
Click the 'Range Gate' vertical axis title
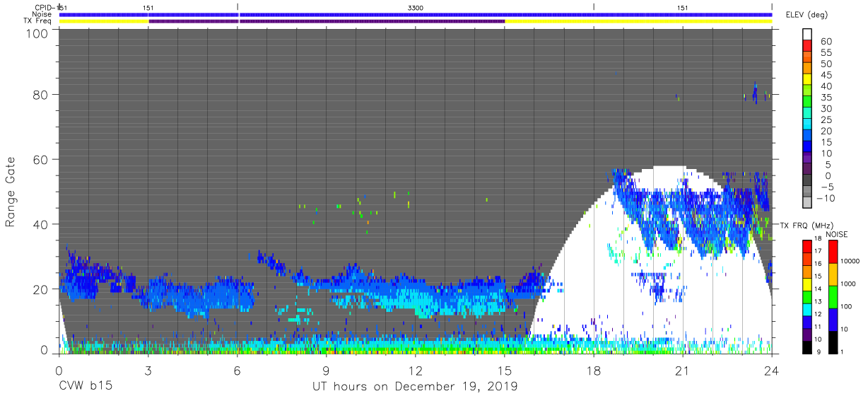tap(11, 192)
